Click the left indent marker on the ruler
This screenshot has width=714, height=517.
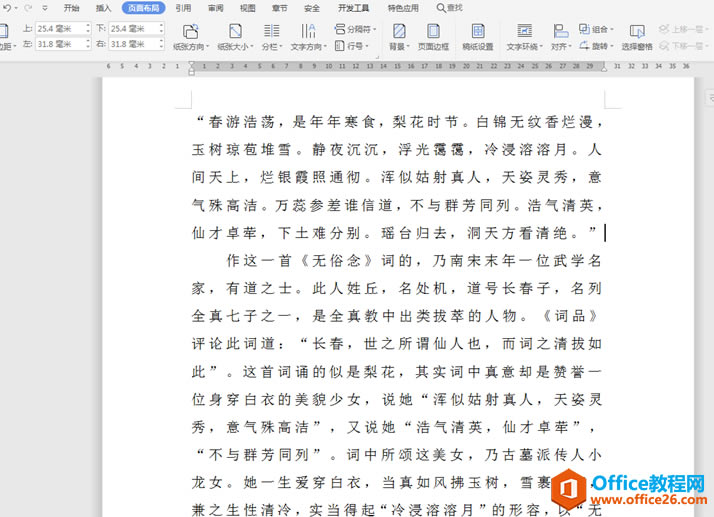[x=191, y=72]
